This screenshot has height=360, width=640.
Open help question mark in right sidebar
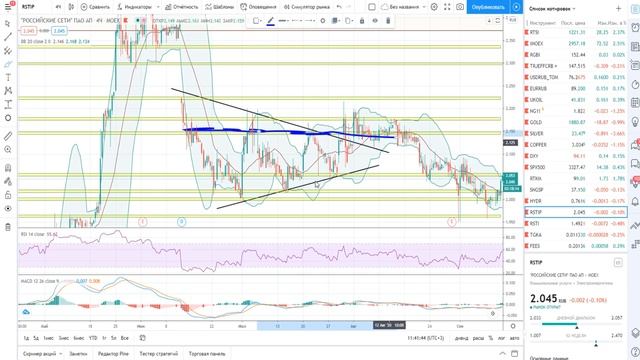tap(635, 352)
